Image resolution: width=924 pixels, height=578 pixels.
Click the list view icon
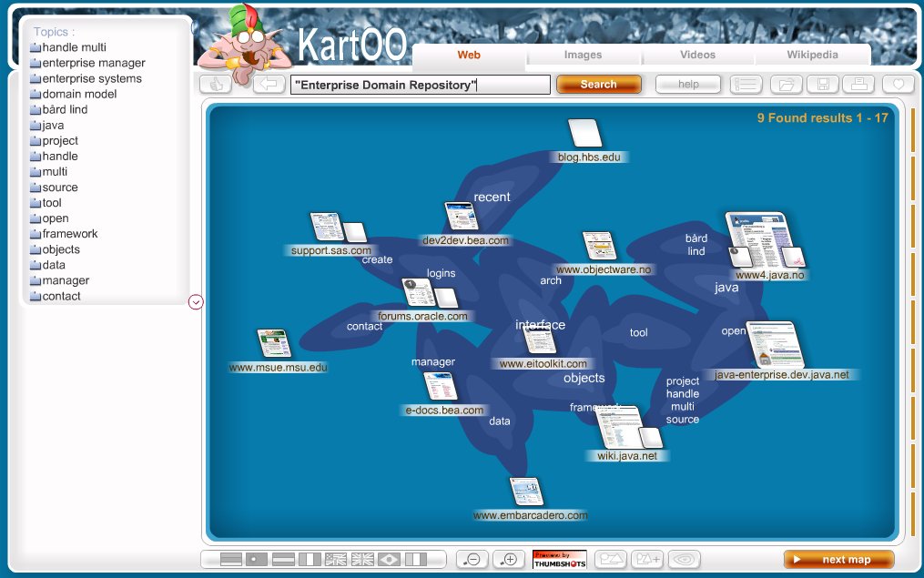point(746,85)
